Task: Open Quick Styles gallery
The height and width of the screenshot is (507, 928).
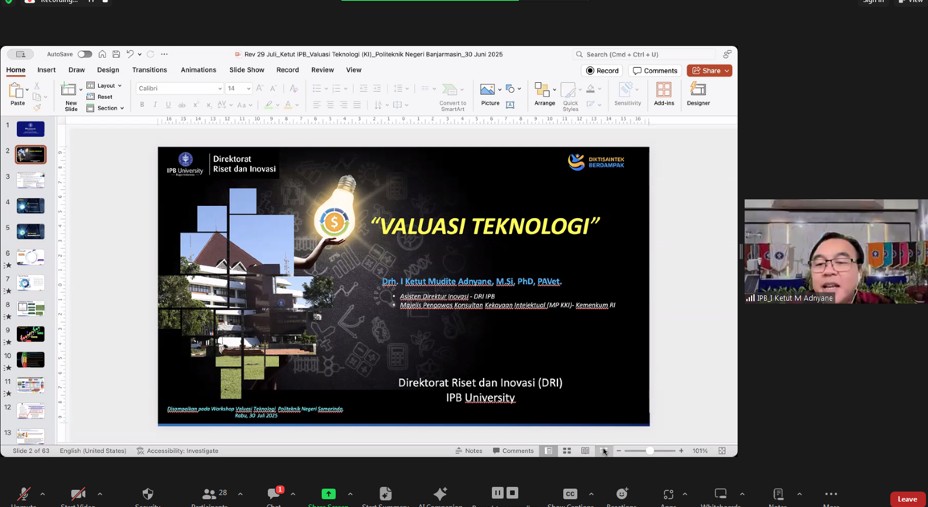Action: point(570,96)
